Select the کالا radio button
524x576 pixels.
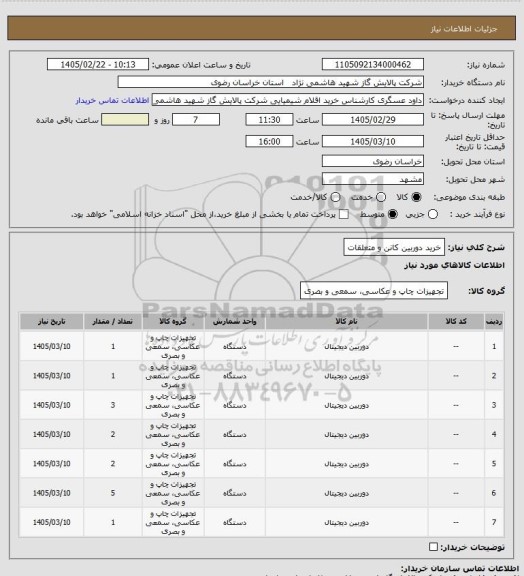click(x=416, y=197)
